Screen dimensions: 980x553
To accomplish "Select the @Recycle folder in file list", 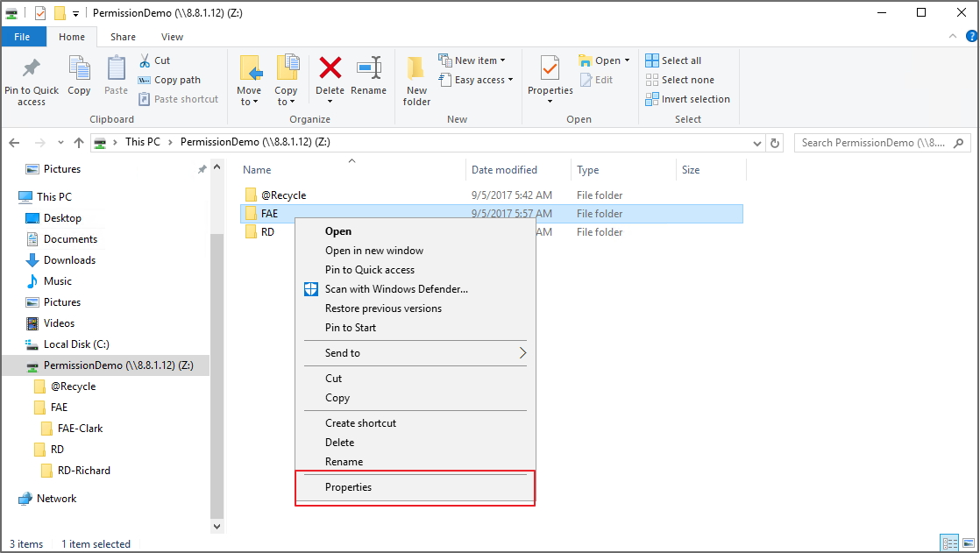I will tap(283, 195).
